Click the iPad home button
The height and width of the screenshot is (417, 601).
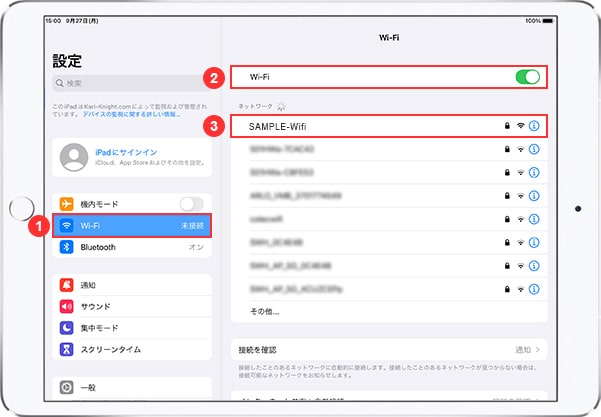(21, 208)
